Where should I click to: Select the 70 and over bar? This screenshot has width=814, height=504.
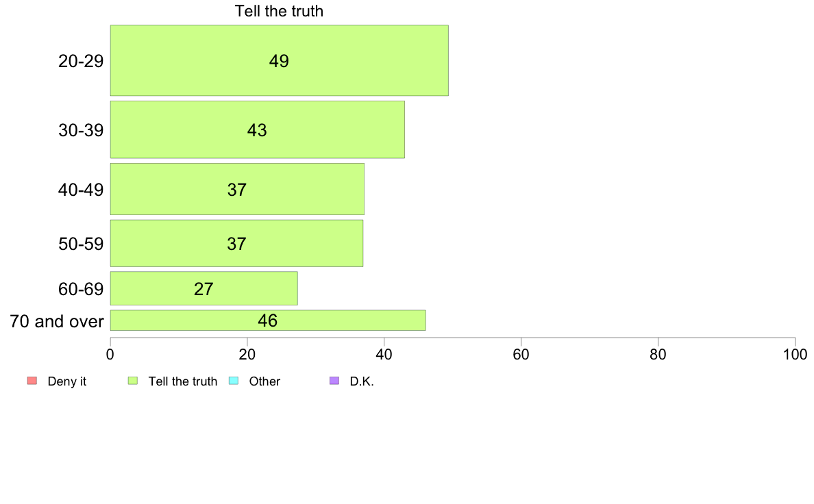(268, 320)
